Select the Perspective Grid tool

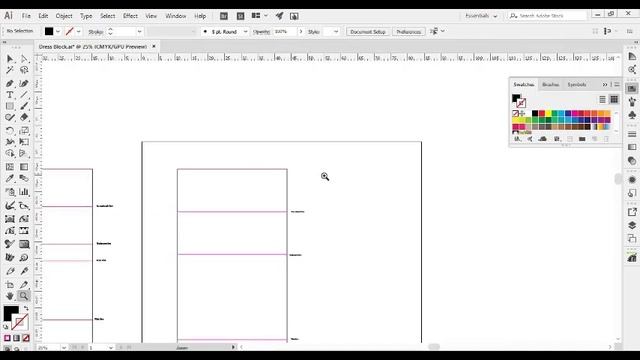click(x=24, y=153)
